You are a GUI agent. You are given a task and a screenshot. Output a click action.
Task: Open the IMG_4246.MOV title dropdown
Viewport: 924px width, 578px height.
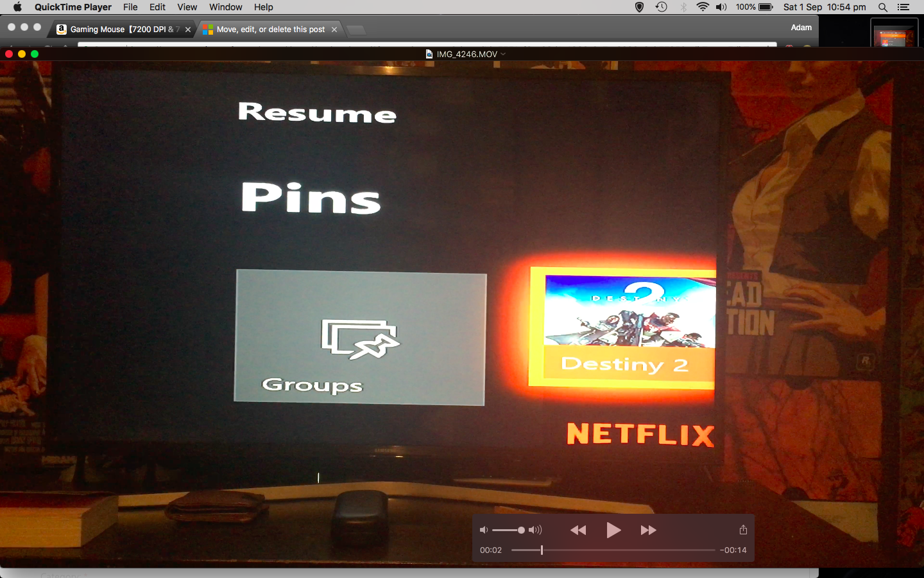pyautogui.click(x=503, y=54)
